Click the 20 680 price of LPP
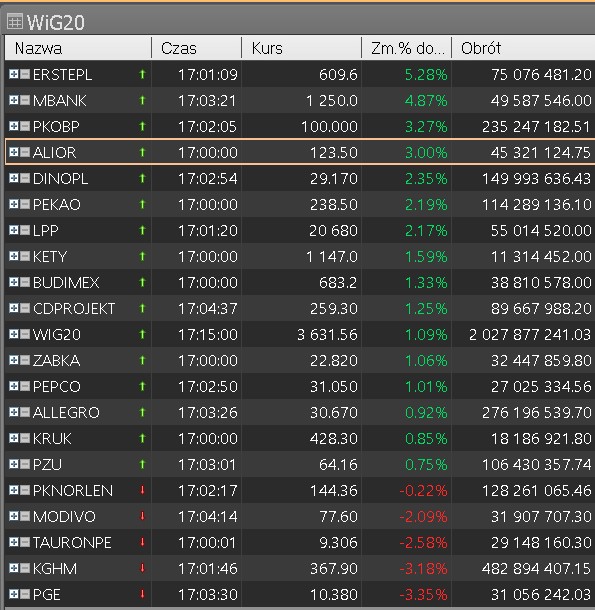The image size is (595, 610). tap(333, 230)
